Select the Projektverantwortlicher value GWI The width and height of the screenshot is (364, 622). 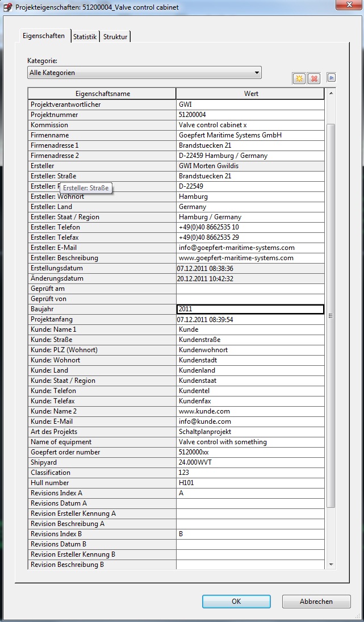coord(250,105)
